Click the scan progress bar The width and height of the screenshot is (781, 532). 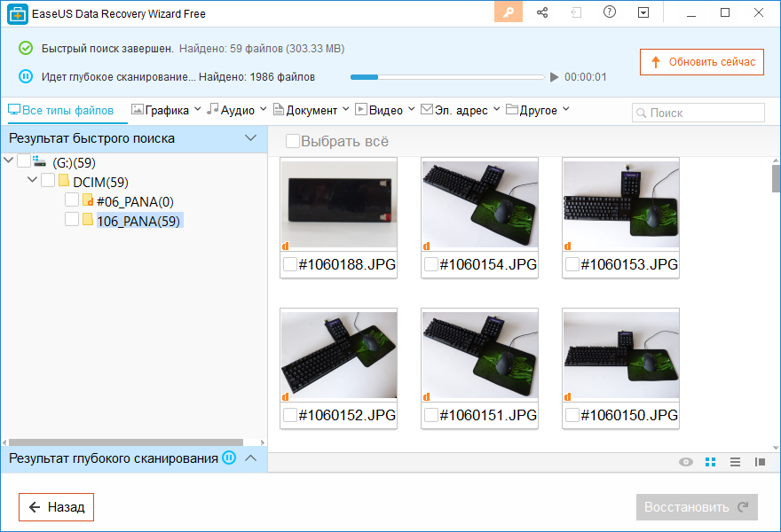pyautogui.click(x=447, y=77)
